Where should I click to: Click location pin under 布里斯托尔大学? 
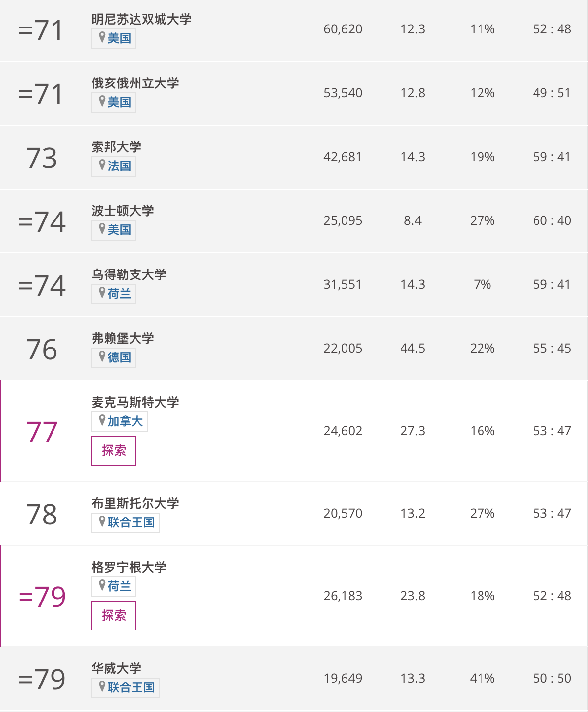(102, 521)
